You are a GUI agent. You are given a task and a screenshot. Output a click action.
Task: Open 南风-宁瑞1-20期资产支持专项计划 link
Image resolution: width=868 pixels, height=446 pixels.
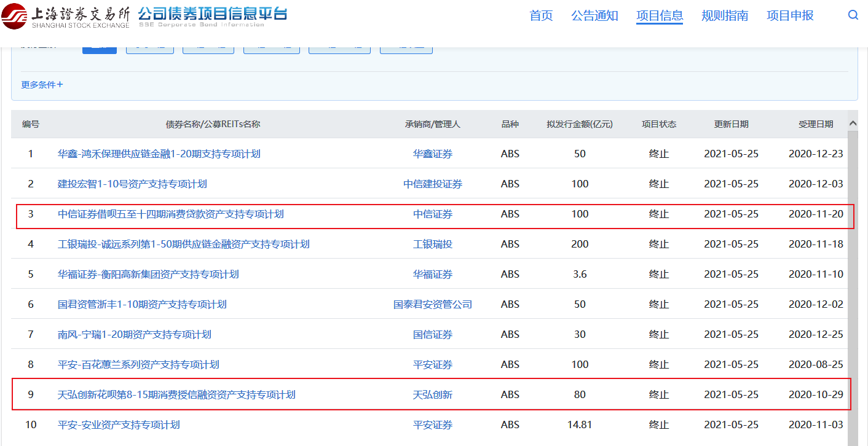click(135, 334)
